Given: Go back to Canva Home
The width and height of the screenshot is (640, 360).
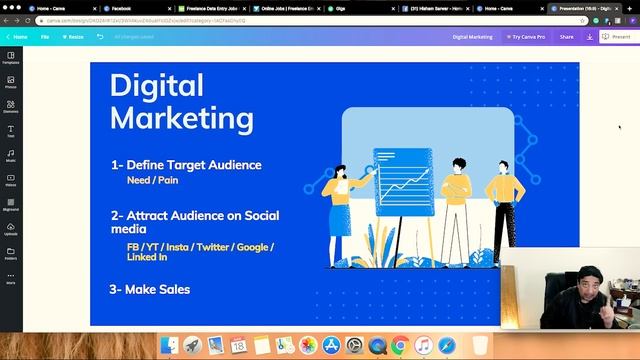Looking at the screenshot, I should coord(17,37).
